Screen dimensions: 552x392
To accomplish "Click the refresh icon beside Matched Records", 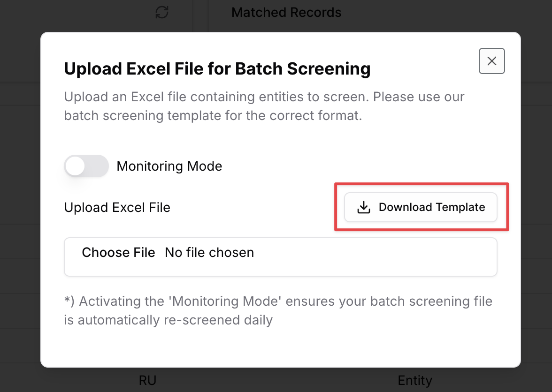I will 162,12.
